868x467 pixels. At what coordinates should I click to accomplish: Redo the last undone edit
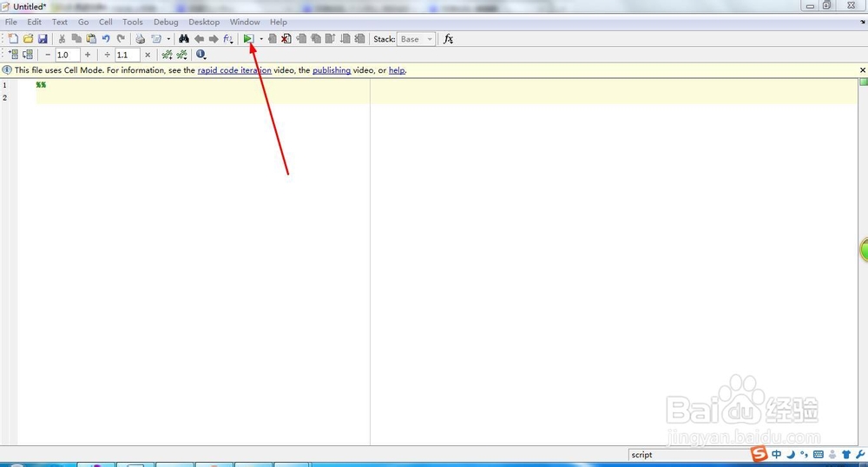pyautogui.click(x=121, y=39)
